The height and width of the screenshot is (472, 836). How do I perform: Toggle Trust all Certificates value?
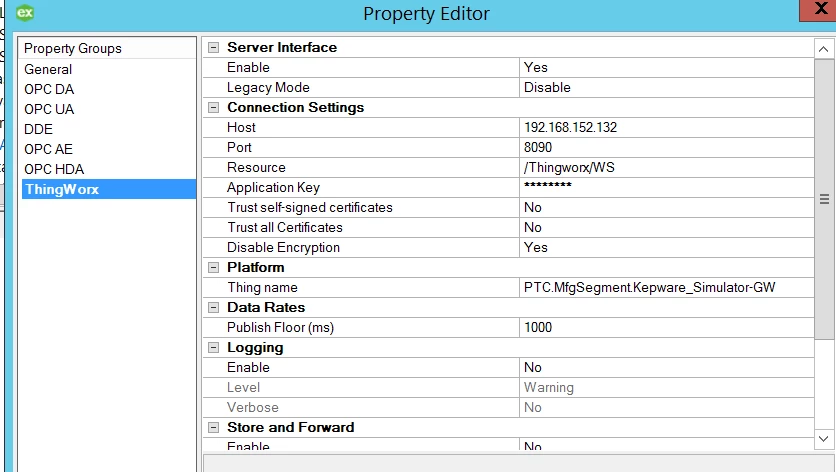click(666, 228)
